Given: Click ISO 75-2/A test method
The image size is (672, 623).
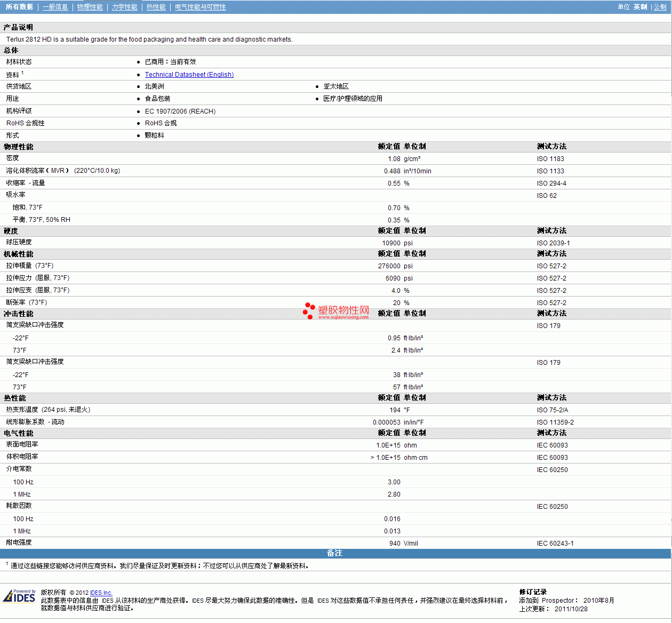Looking at the screenshot, I should coord(553,410).
